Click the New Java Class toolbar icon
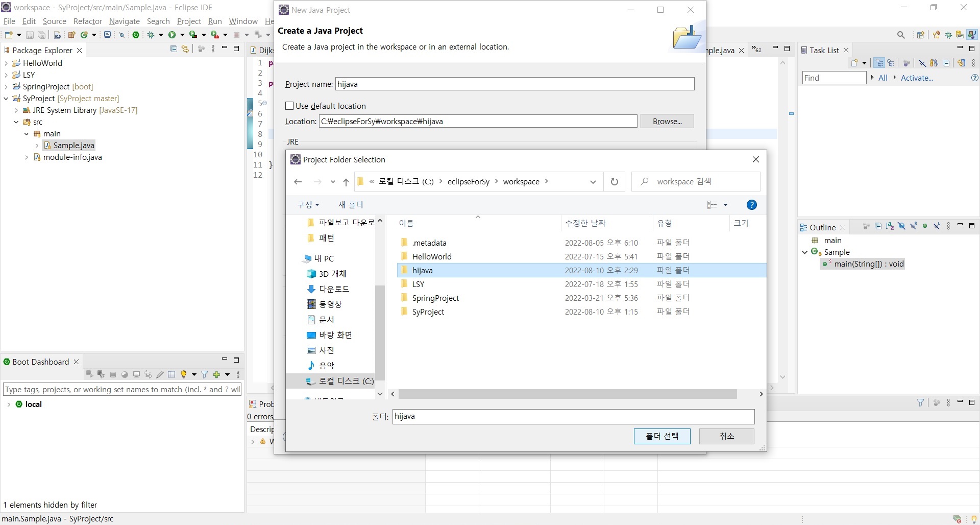The width and height of the screenshot is (980, 525). click(x=84, y=35)
